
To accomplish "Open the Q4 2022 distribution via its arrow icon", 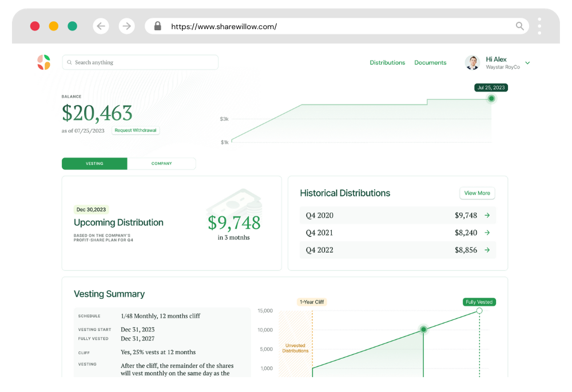I will click(x=487, y=250).
